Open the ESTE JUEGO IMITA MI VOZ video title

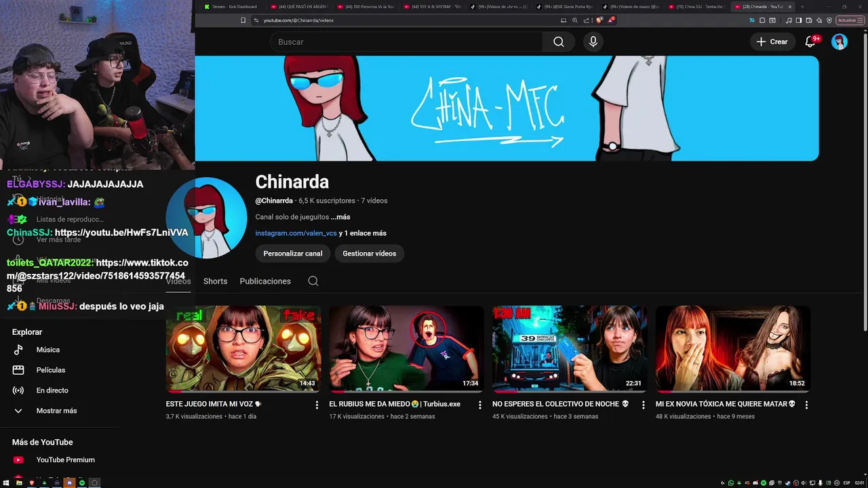(214, 404)
